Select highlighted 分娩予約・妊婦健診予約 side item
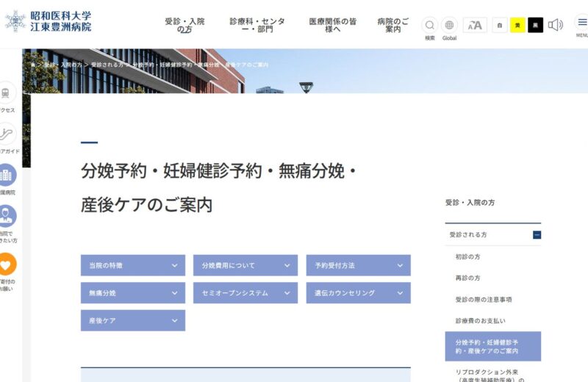Viewport: 588px width, 382px height. point(492,347)
